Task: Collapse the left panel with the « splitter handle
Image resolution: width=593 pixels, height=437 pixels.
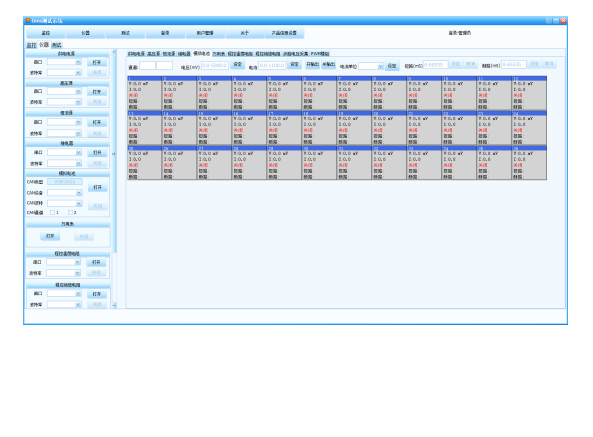Action: tap(113, 154)
